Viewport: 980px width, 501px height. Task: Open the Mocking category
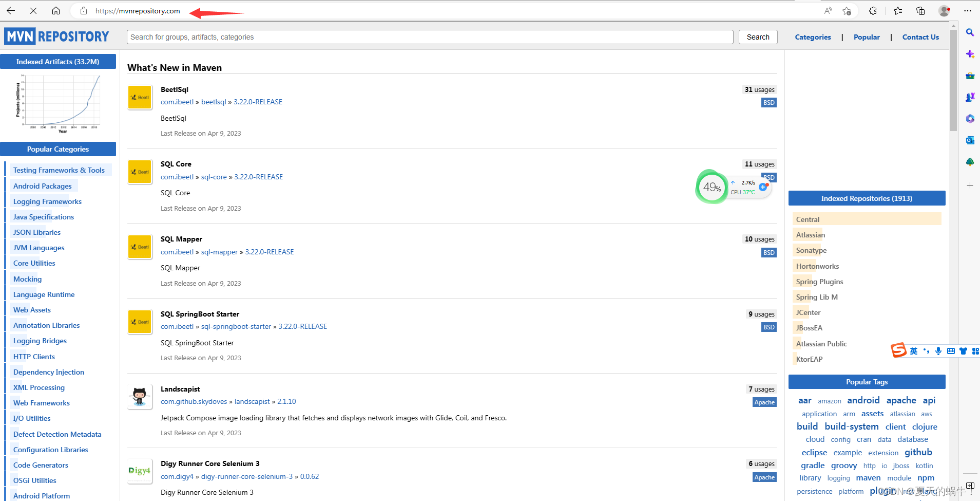(x=28, y=279)
